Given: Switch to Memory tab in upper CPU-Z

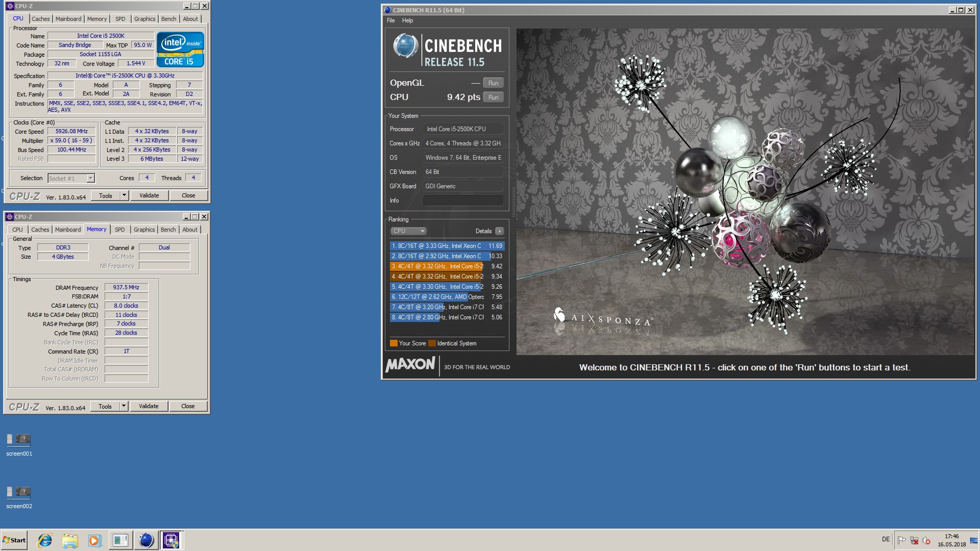Looking at the screenshot, I should tap(97, 19).
